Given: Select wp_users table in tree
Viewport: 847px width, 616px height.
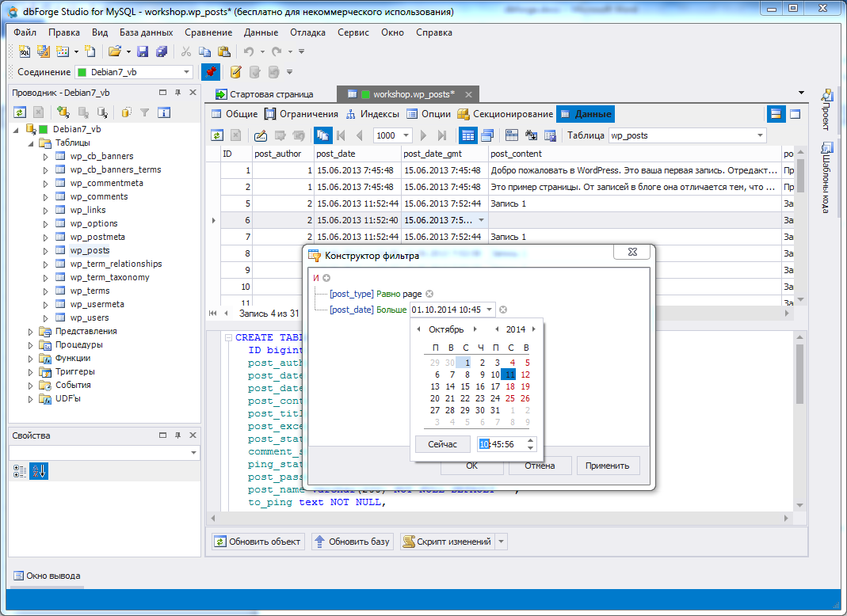Looking at the screenshot, I should coord(89,318).
